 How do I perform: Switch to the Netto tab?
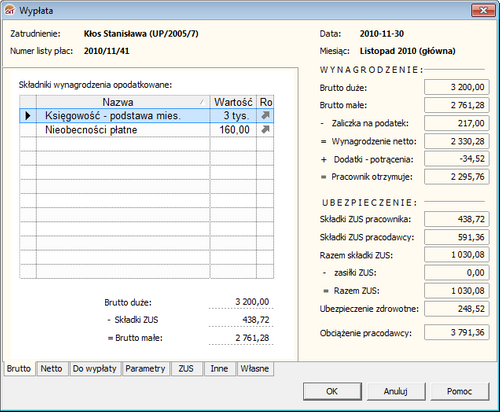(x=52, y=369)
